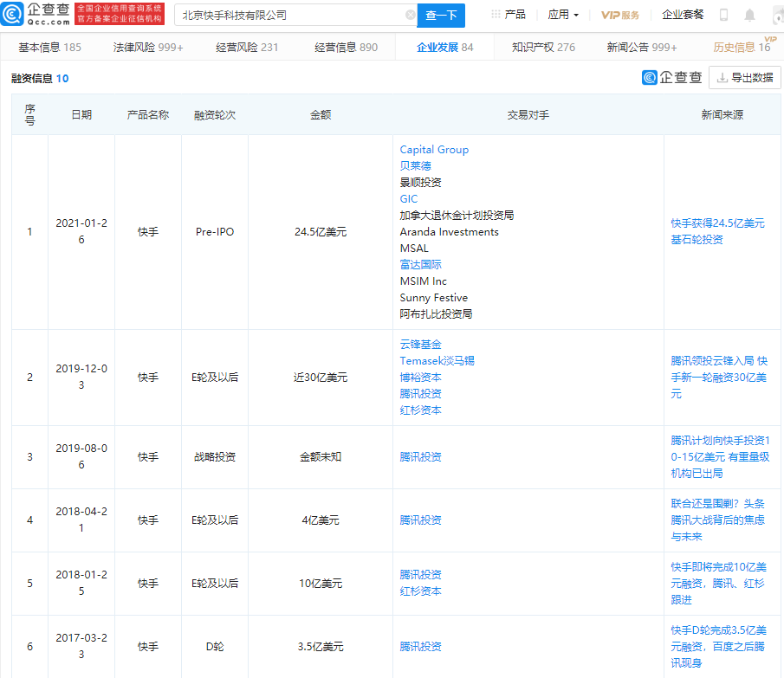Expand the 应用 dropdown menu

[563, 15]
